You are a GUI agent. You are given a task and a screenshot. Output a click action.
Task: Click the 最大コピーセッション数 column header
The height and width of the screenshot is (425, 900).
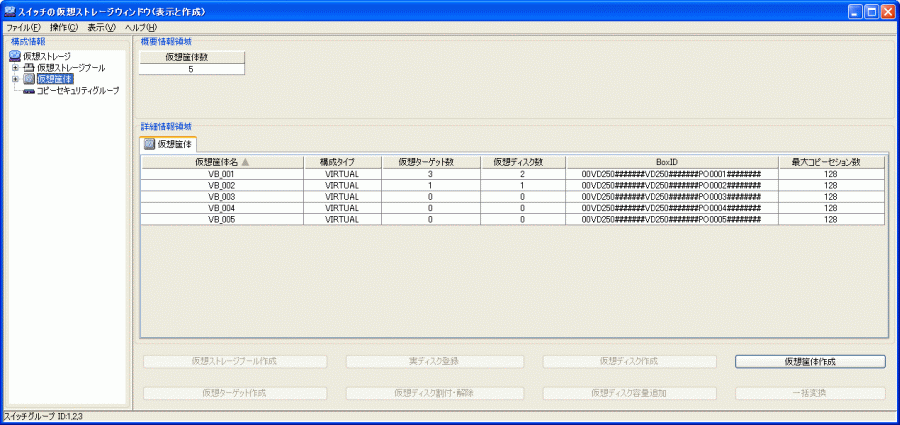[x=831, y=161]
